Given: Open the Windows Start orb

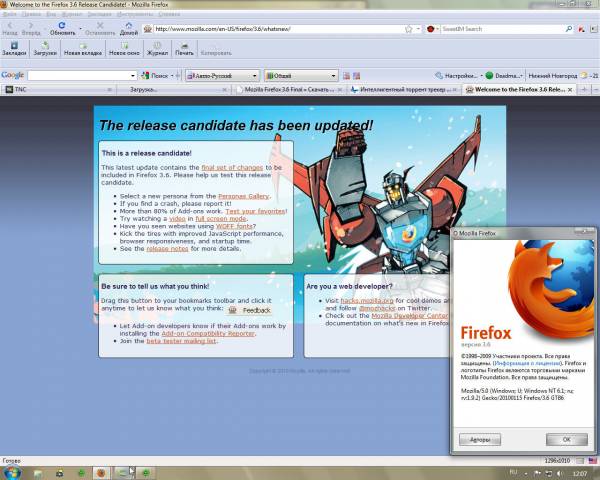Looking at the screenshot, I should coord(12,473).
